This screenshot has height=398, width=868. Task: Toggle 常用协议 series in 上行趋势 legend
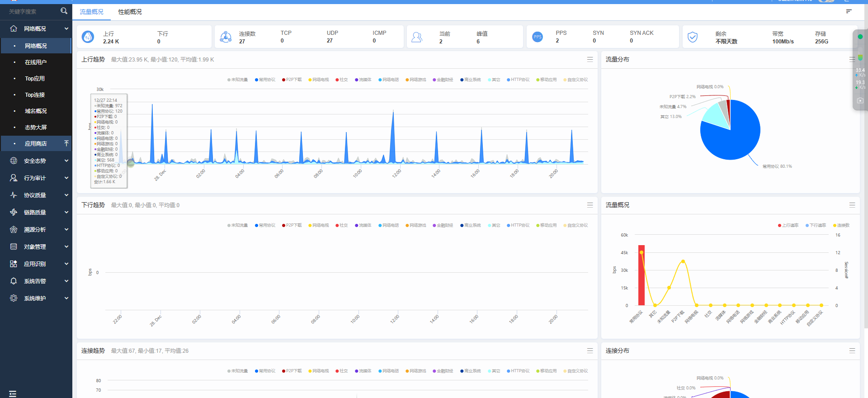pos(265,80)
